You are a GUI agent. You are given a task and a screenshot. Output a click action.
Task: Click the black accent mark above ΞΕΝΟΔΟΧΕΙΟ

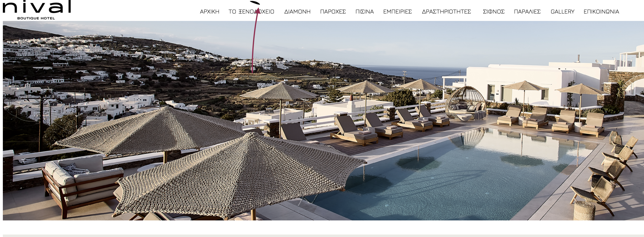[x=255, y=3]
